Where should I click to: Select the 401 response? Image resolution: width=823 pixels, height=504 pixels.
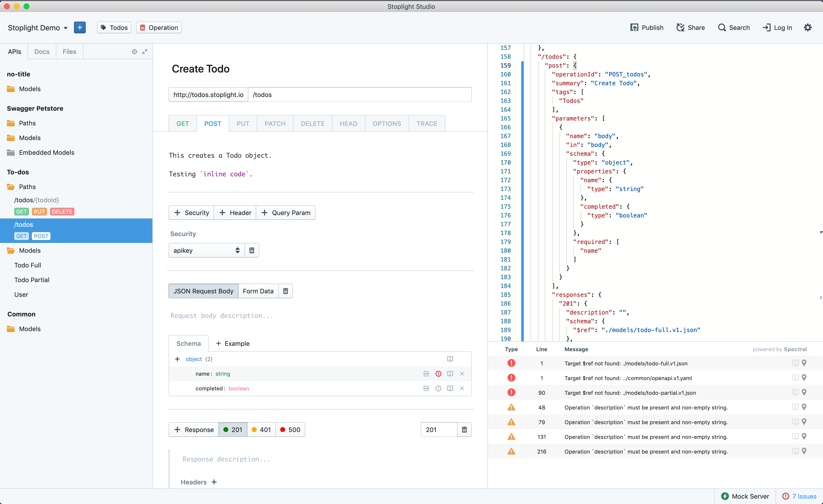pyautogui.click(x=261, y=430)
